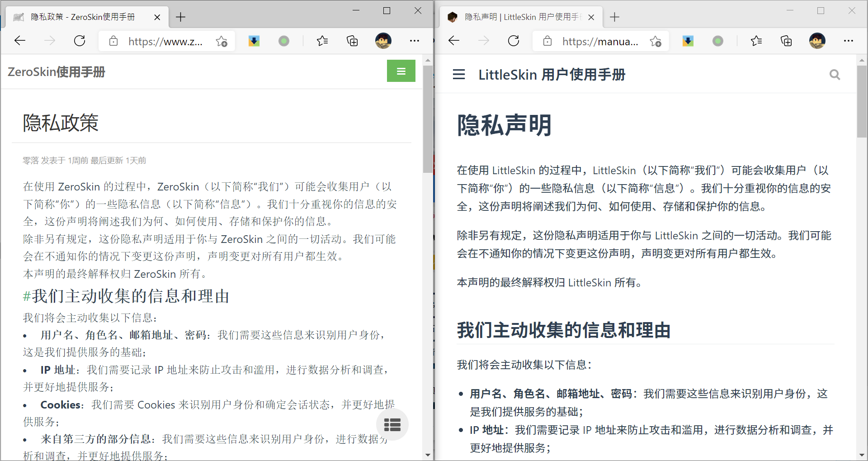Open Collections in the right browser window

[786, 41]
